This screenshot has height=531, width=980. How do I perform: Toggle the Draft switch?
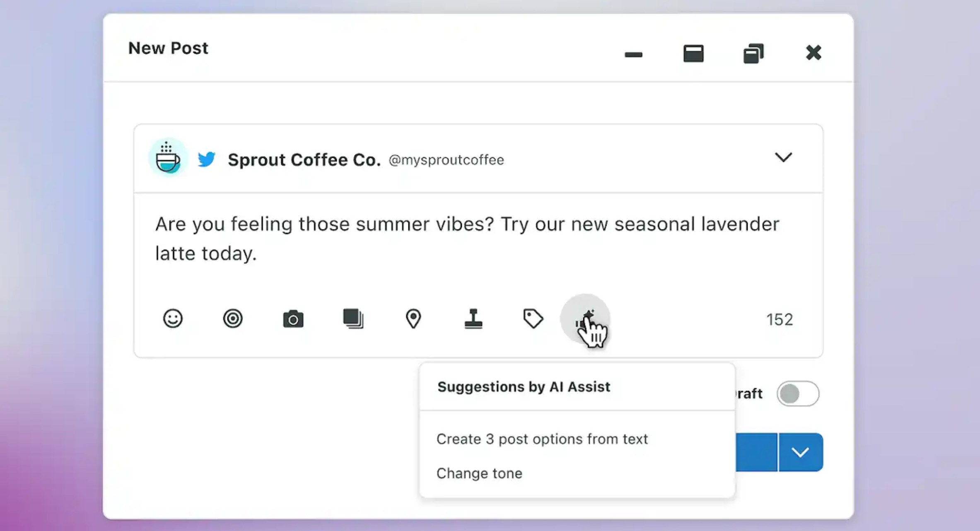(x=798, y=393)
